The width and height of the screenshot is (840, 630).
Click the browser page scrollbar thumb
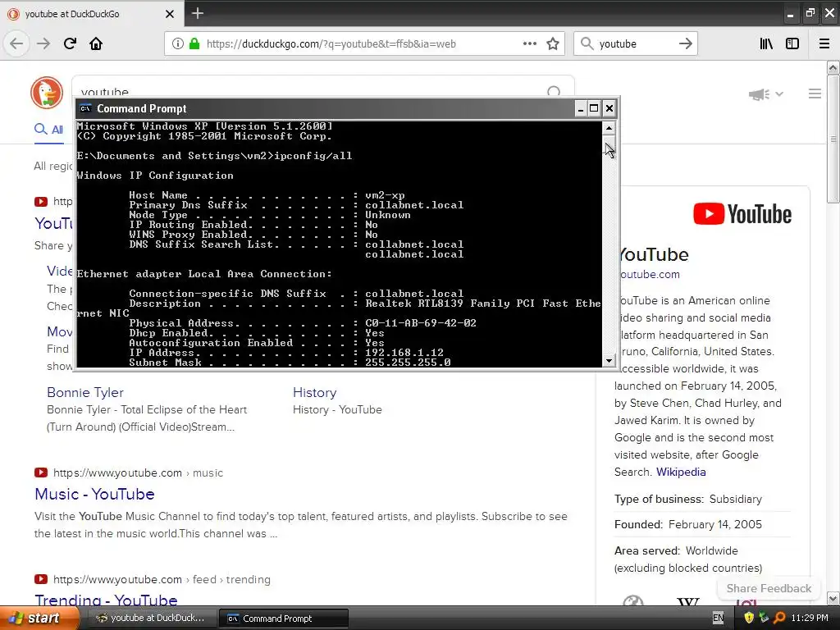833,139
